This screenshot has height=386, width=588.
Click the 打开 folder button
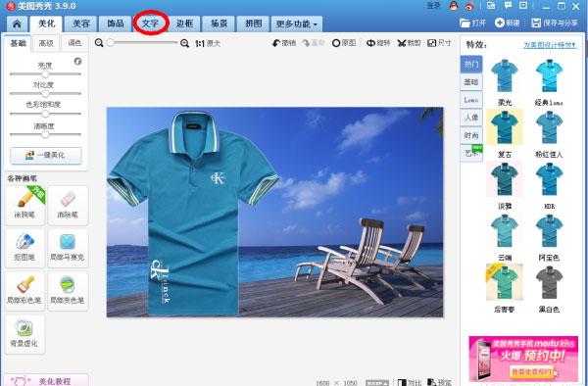472,23
